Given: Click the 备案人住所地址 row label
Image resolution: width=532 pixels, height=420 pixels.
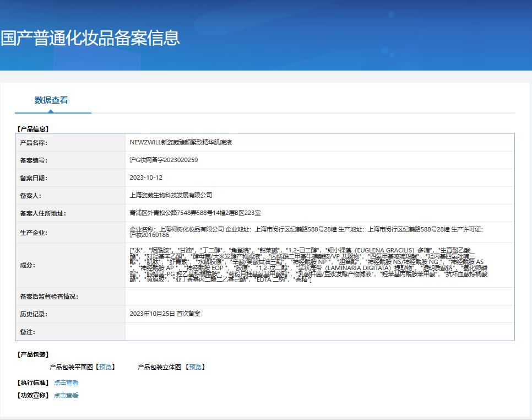Looking at the screenshot, I should (x=42, y=213).
